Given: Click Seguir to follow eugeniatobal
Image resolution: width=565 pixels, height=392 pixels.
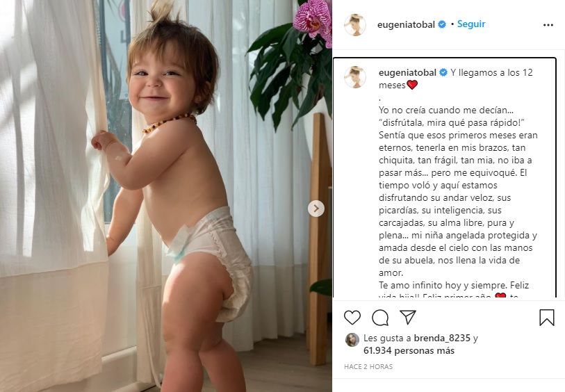Looking at the screenshot, I should pyautogui.click(x=471, y=24).
